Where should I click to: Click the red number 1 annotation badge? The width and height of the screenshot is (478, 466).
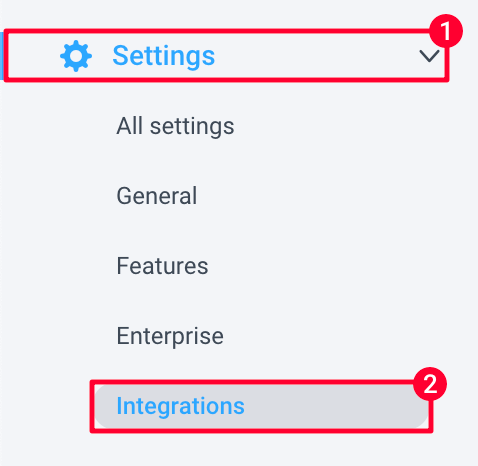pos(446,31)
